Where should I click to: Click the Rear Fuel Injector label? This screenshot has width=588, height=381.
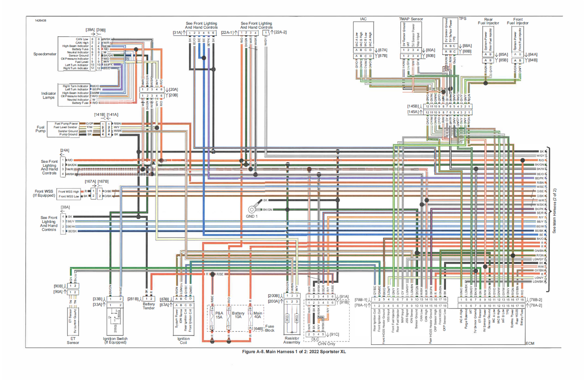(488, 21)
